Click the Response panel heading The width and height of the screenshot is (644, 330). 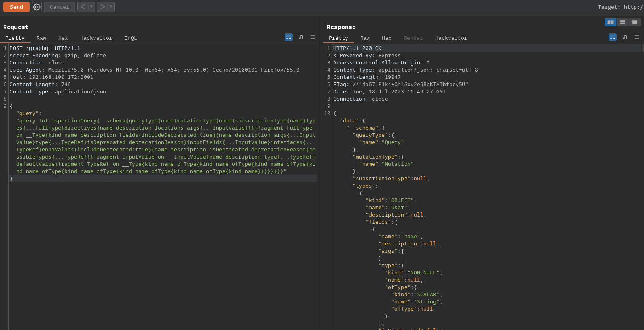point(341,27)
